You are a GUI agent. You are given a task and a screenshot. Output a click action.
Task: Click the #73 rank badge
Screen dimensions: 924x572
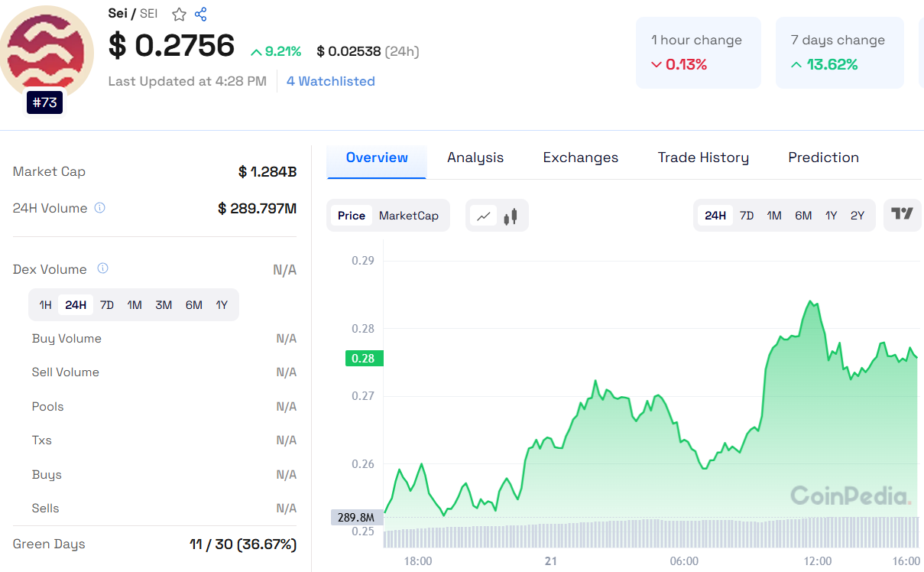(x=45, y=102)
